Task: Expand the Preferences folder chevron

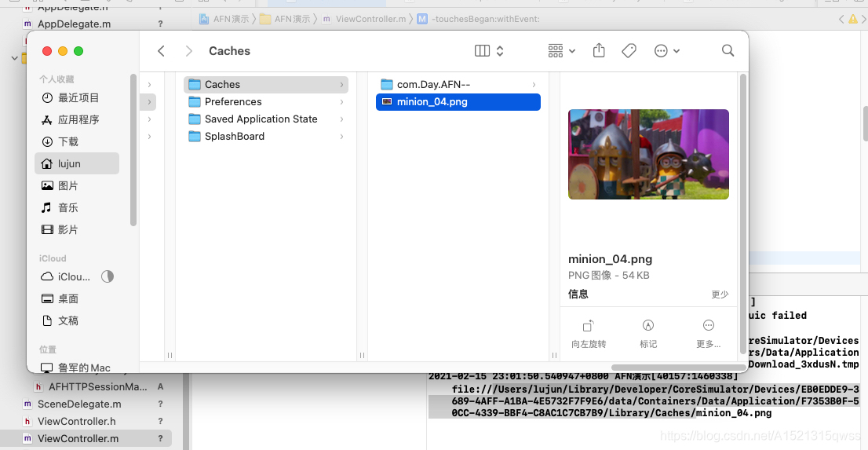Action: point(341,102)
